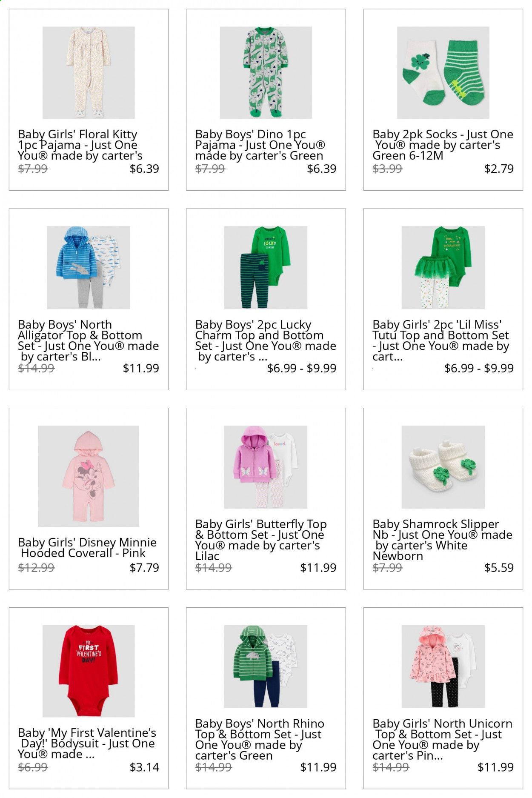532x798 pixels.
Task: Click the $3.14 price on Valentine's bodysuit
Action: (144, 767)
